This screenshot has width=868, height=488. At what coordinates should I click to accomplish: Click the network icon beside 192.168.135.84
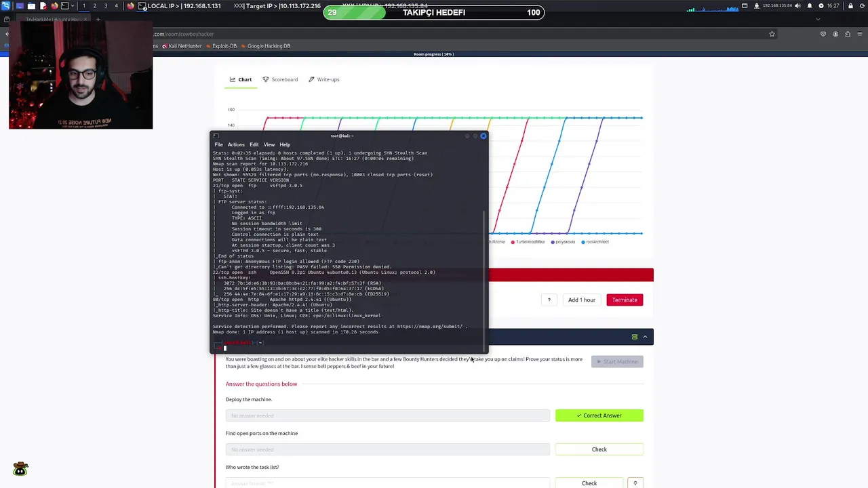click(x=757, y=6)
